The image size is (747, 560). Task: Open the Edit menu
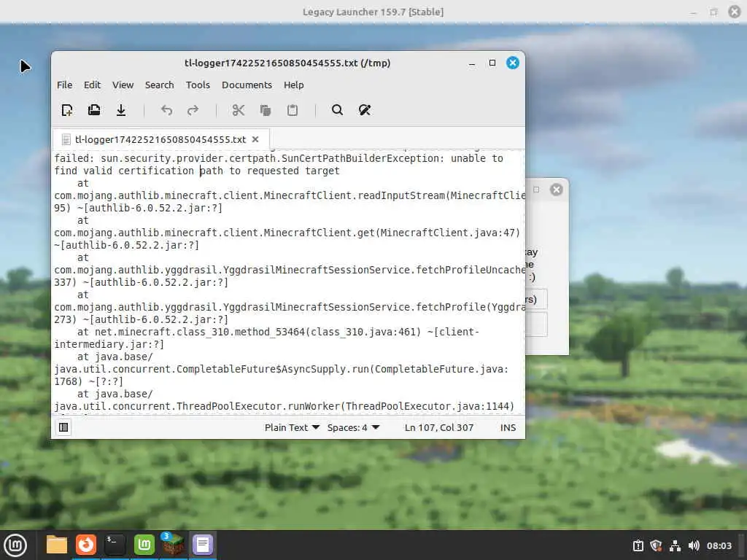point(92,85)
